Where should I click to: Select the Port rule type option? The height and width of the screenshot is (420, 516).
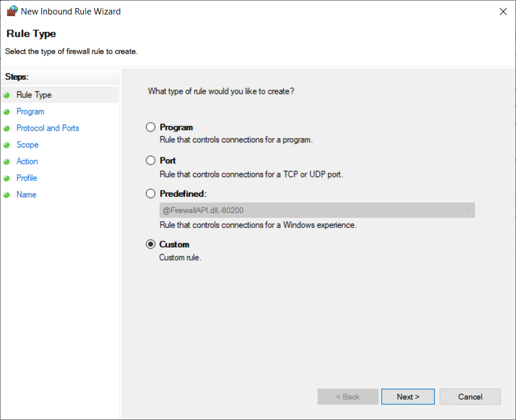(151, 160)
